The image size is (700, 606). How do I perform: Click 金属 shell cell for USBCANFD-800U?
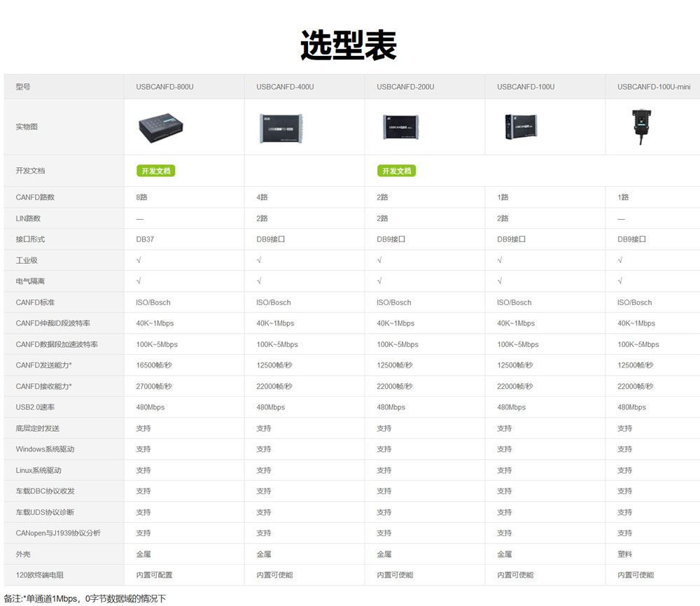143,554
